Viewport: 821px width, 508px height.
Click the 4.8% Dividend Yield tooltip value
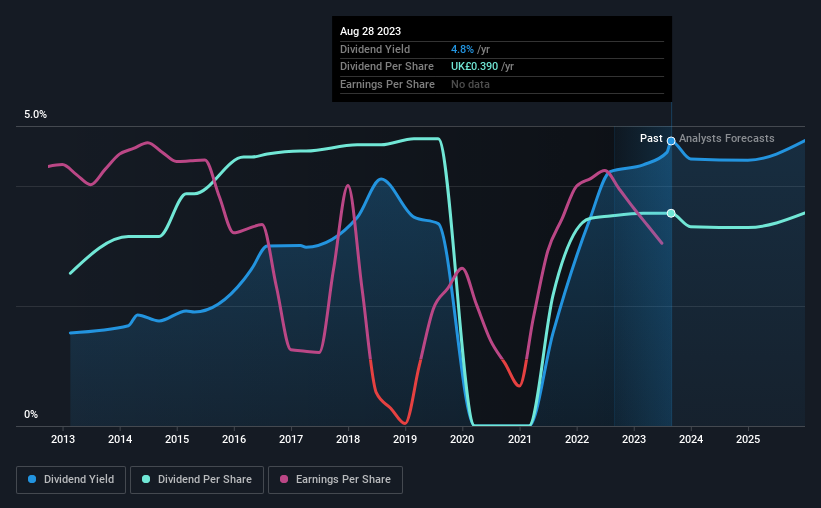click(x=462, y=49)
